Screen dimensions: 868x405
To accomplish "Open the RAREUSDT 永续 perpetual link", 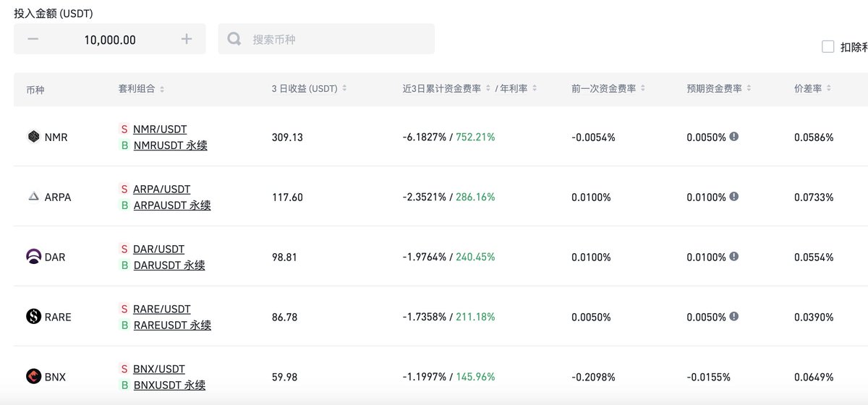I will (x=172, y=325).
